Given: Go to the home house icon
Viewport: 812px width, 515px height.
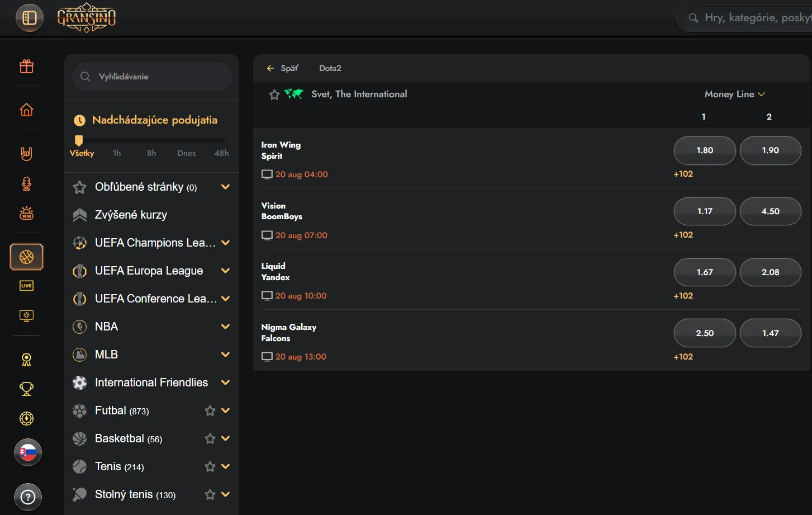Looking at the screenshot, I should [x=26, y=110].
